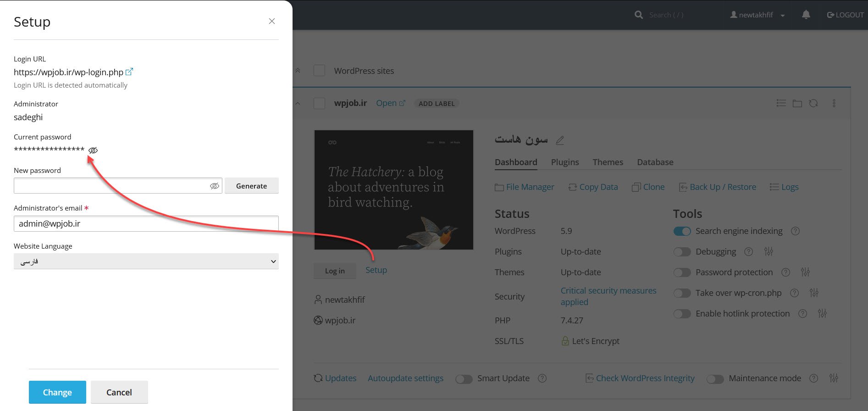Show help for Smart Update
The height and width of the screenshot is (411, 868).
(542, 378)
